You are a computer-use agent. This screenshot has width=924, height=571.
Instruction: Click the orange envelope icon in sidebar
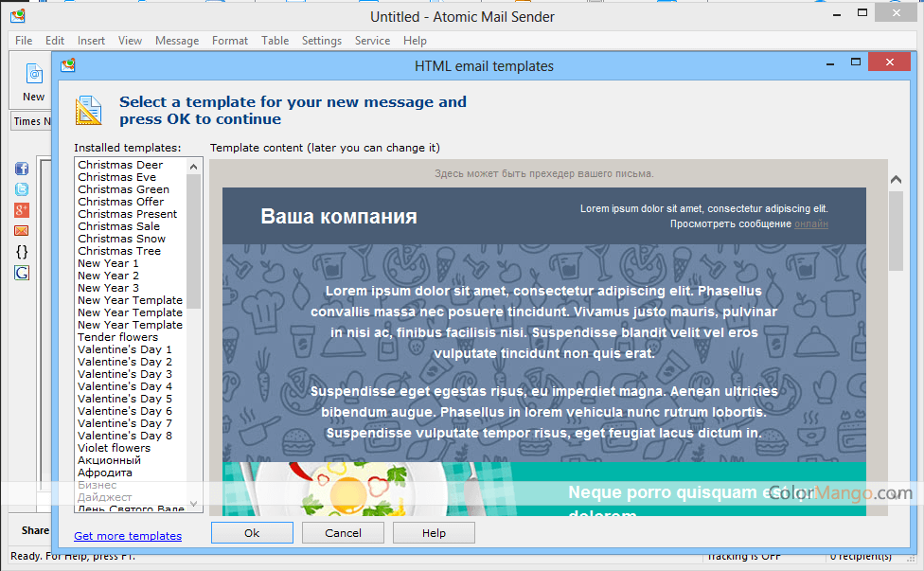click(x=22, y=231)
